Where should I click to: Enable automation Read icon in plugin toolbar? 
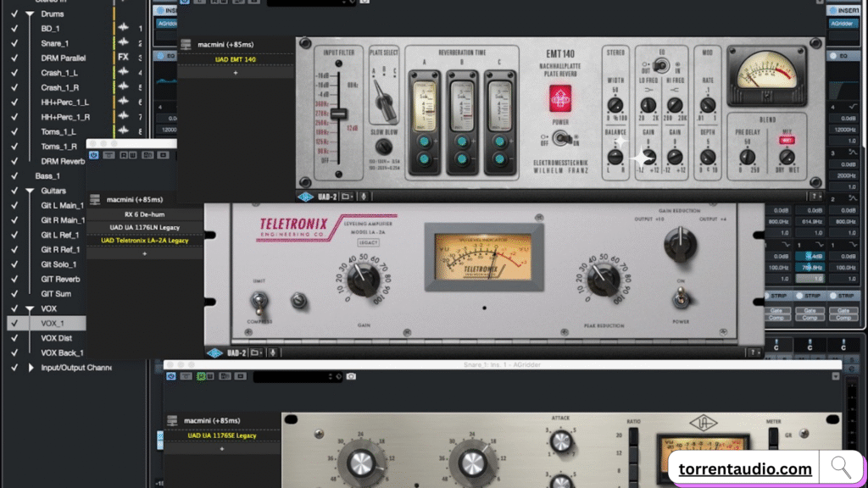(x=124, y=154)
